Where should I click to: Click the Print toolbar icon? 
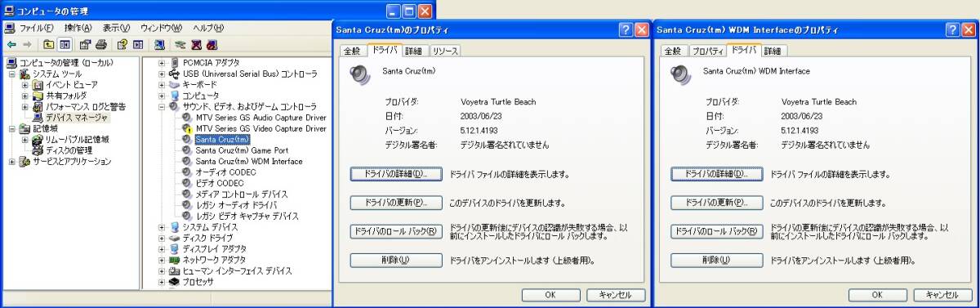click(x=101, y=44)
